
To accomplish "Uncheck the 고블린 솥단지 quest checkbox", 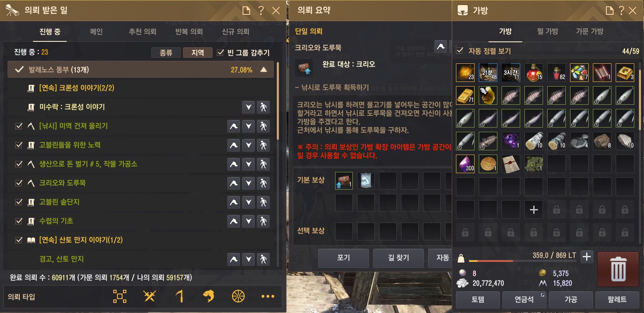I will [x=19, y=202].
